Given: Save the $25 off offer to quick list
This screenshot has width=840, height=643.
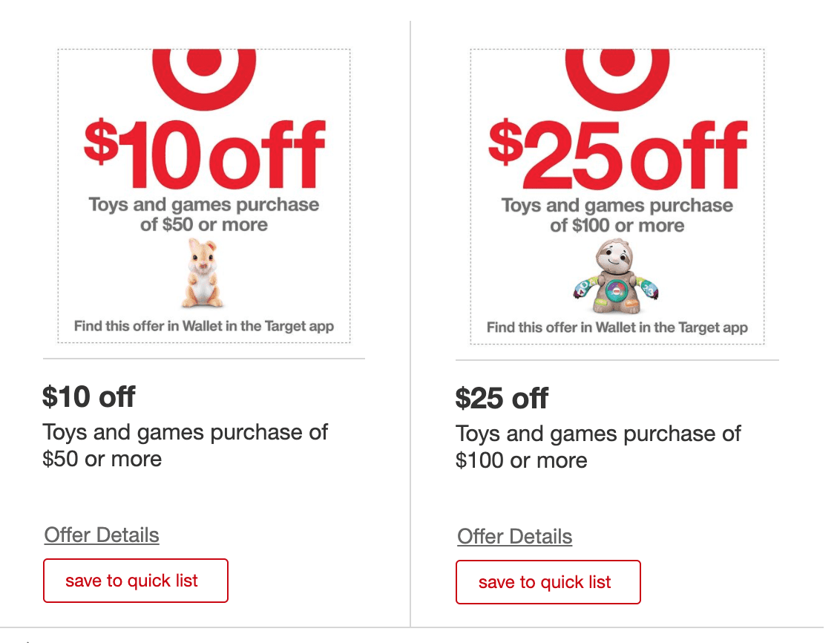Looking at the screenshot, I should pyautogui.click(x=548, y=582).
